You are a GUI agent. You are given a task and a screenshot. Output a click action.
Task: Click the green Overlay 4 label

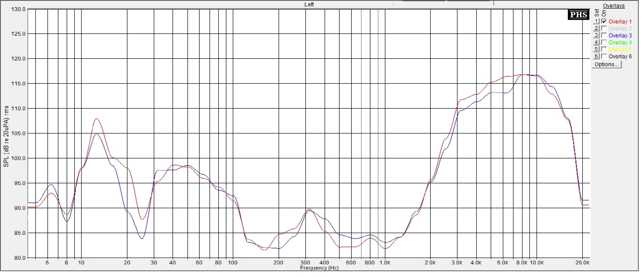[620, 43]
